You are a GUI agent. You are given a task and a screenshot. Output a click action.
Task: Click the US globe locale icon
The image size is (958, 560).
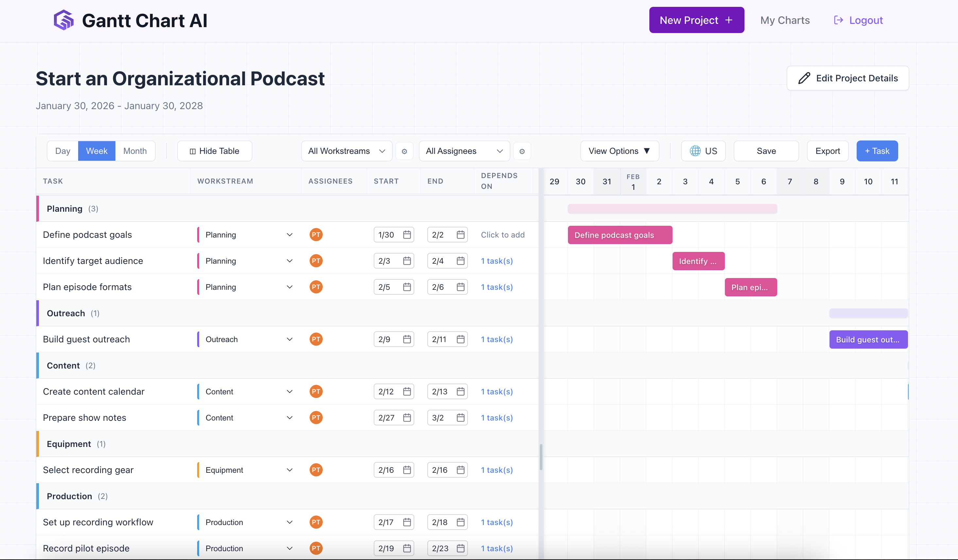[696, 151]
